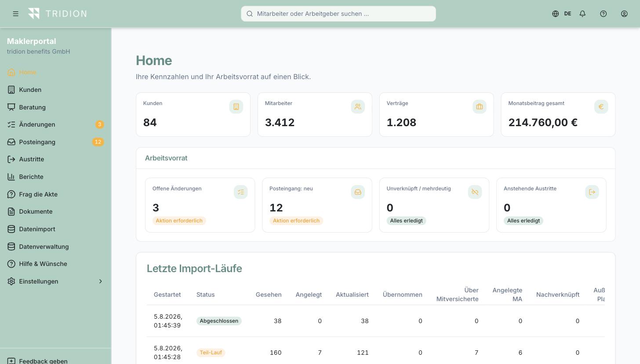Open the Unverknüpft / mehrdeutig card

434,205
